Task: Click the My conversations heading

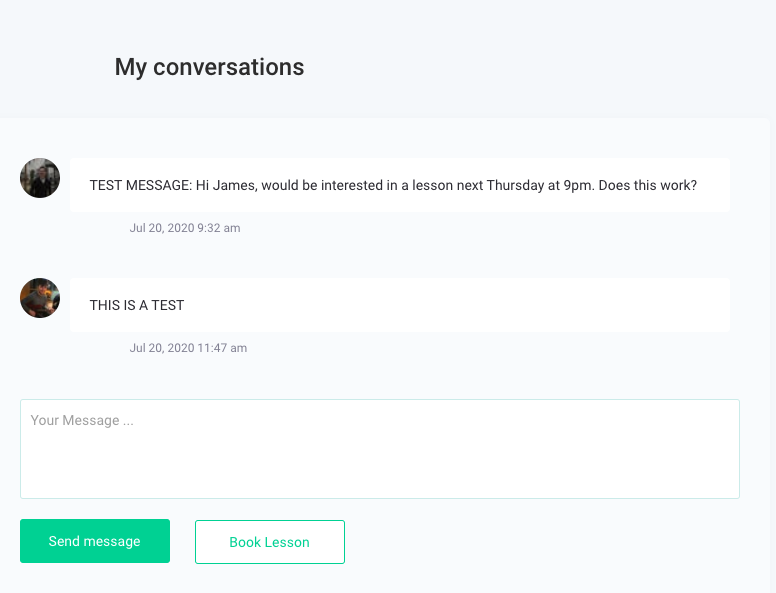Action: (x=209, y=67)
